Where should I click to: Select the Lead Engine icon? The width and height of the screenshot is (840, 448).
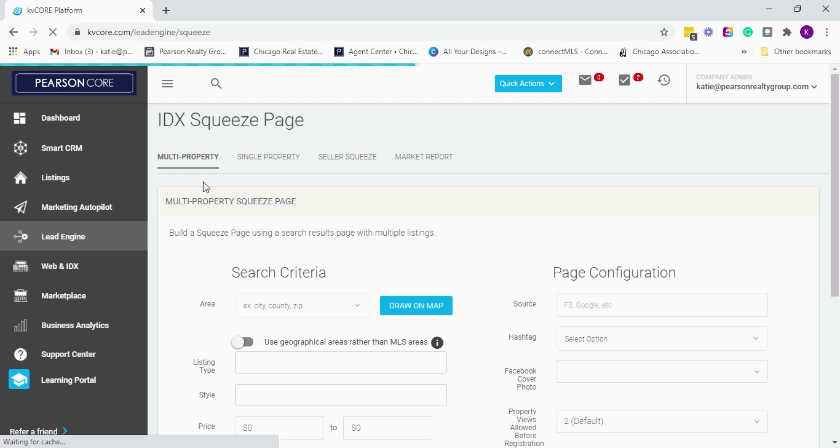[x=20, y=236]
